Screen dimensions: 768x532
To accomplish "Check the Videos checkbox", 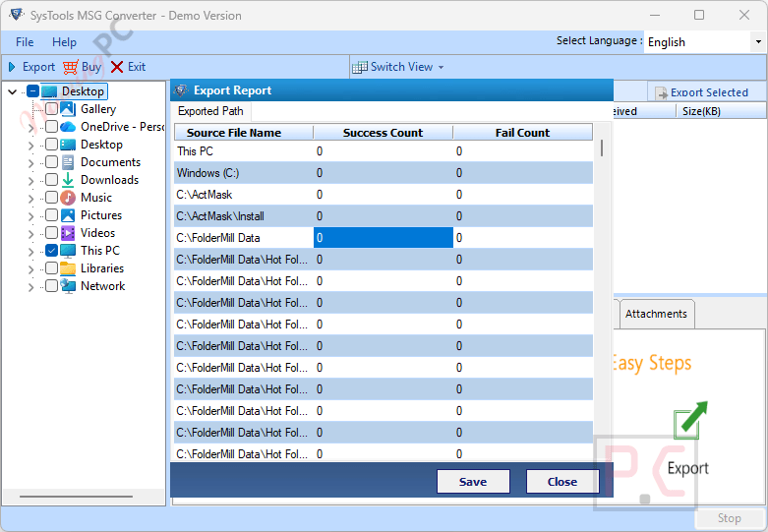I will pyautogui.click(x=51, y=233).
